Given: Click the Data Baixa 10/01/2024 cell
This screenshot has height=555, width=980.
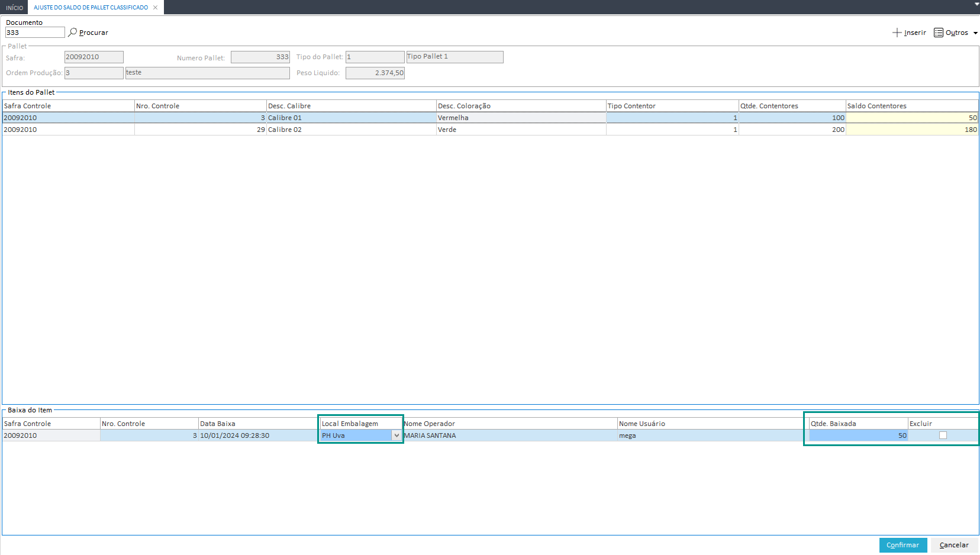Looking at the screenshot, I should click(259, 435).
